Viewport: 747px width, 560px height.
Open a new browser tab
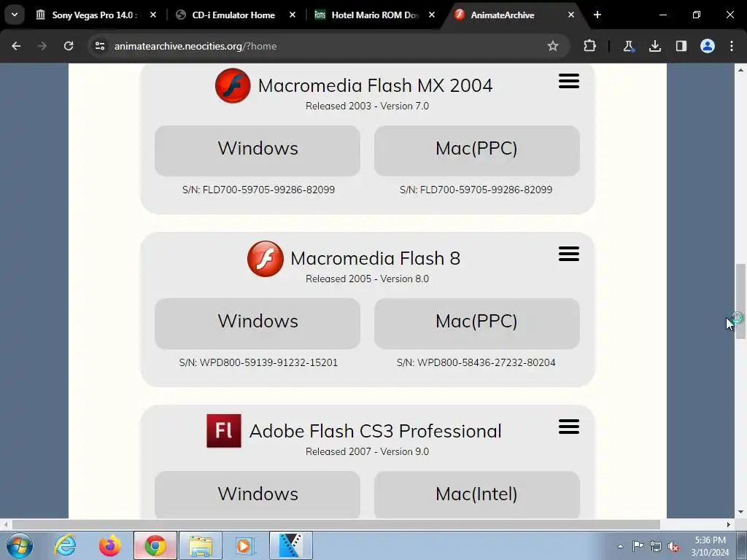coord(597,15)
